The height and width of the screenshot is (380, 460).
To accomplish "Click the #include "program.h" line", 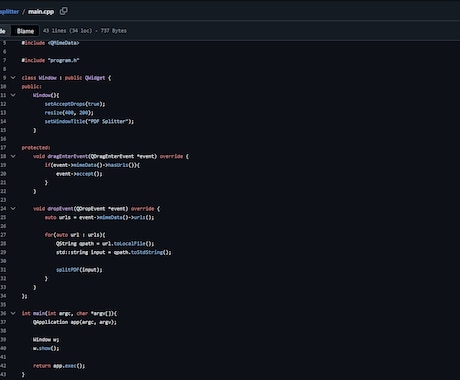I will (50, 60).
